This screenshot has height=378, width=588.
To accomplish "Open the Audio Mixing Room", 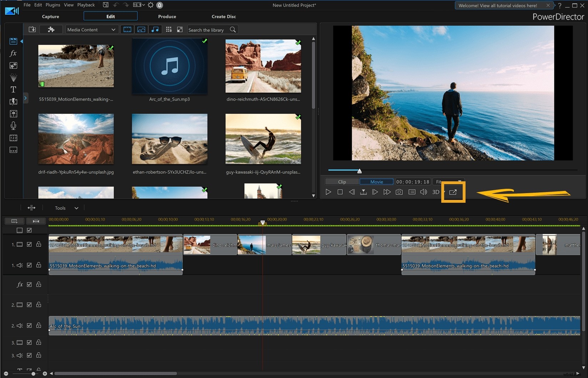I will pos(13,114).
